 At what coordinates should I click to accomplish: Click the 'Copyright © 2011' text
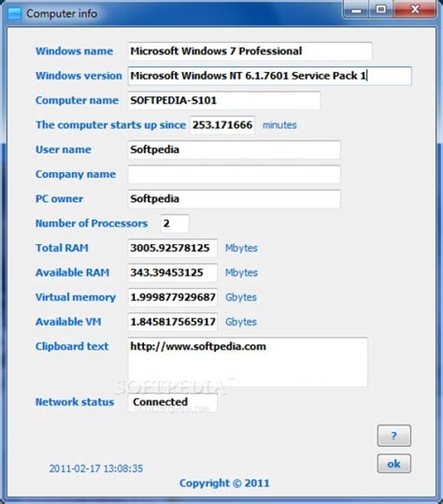(224, 483)
